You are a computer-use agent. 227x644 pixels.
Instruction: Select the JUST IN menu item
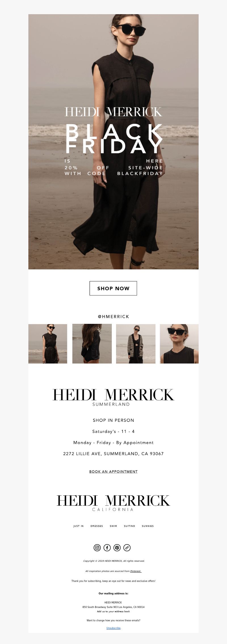pyautogui.click(x=78, y=526)
